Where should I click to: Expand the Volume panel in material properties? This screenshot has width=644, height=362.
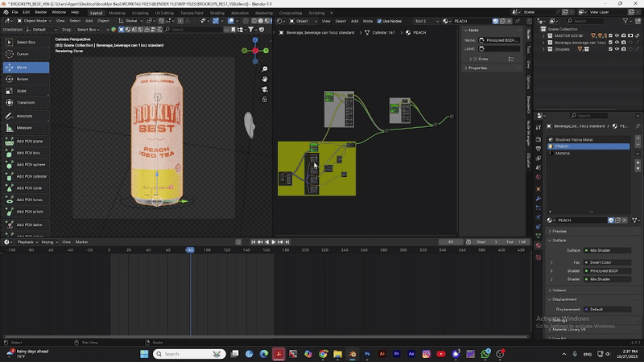click(559, 290)
